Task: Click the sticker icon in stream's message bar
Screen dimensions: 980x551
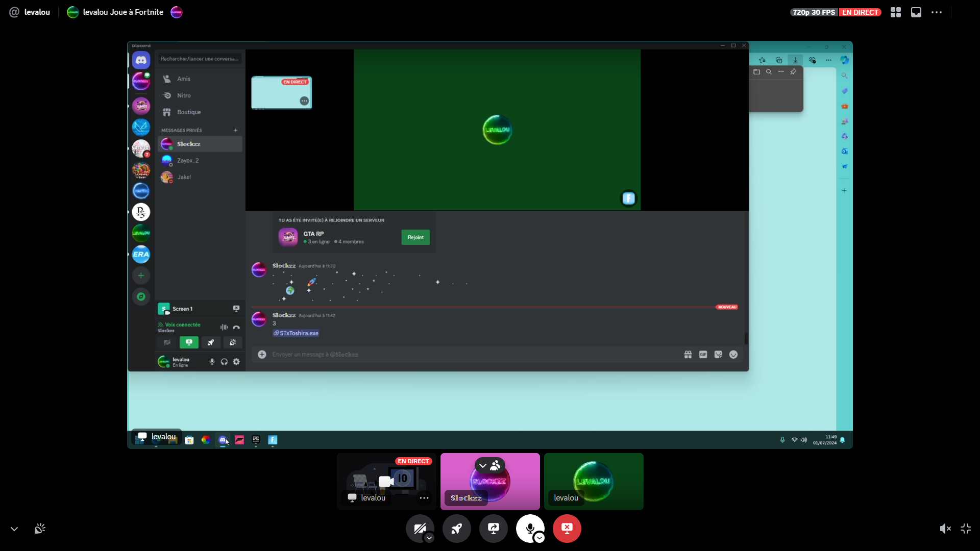Action: pos(718,355)
